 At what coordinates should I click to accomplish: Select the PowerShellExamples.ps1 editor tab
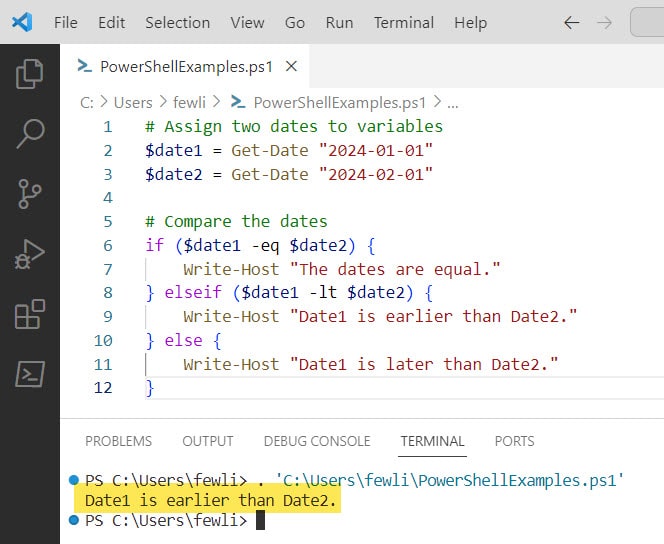[x=185, y=66]
